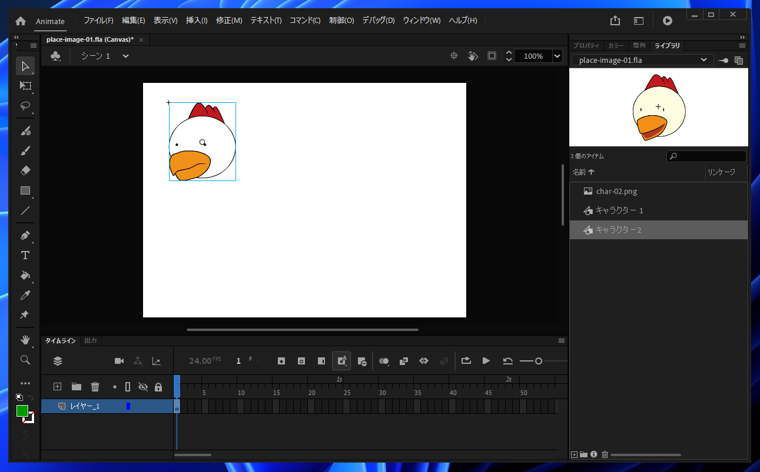760x472 pixels.
Task: Select char-02.png in the library list
Action: (x=616, y=191)
